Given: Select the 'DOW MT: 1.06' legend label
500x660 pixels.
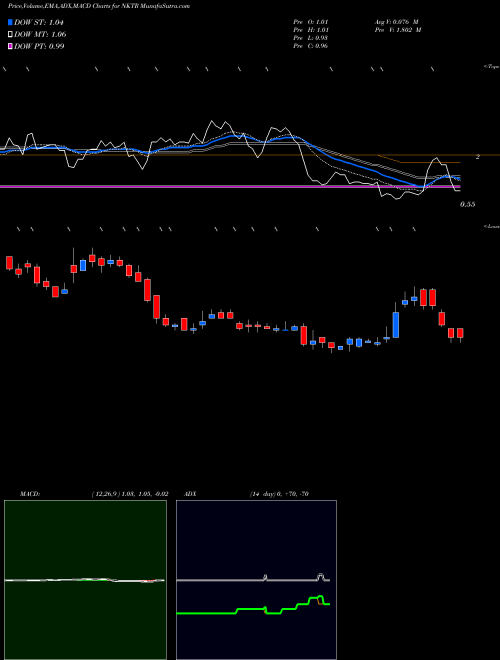Looking at the screenshot, I should [x=40, y=35].
